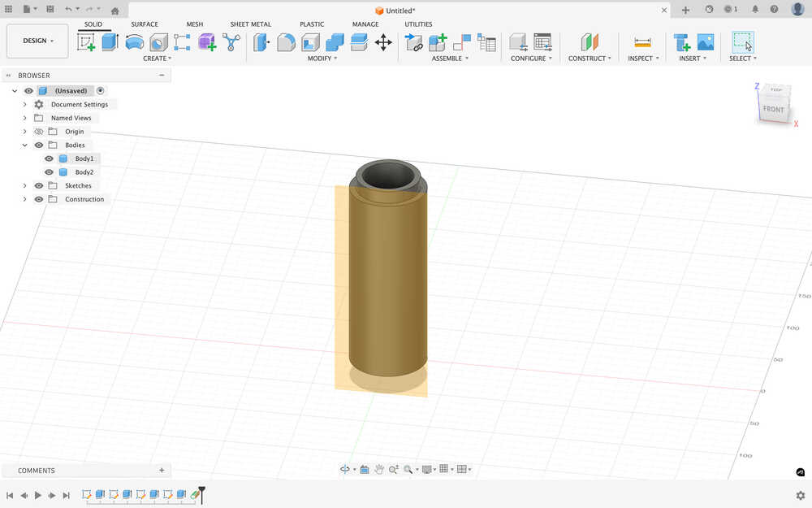Screen dimensions: 812x508
Task: Select the Press Pull tool
Action: tap(261, 42)
